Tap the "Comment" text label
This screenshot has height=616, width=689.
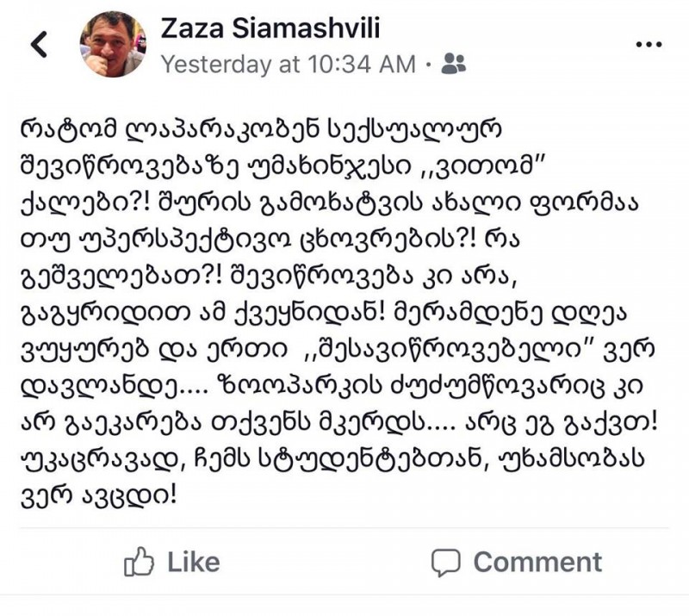[537, 563]
